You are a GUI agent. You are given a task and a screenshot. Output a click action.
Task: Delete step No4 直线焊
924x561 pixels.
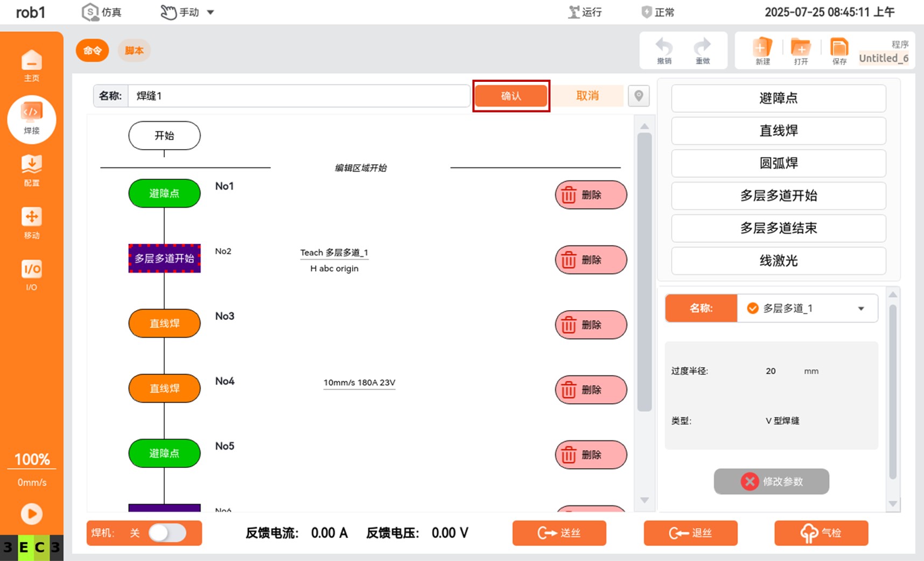(591, 390)
